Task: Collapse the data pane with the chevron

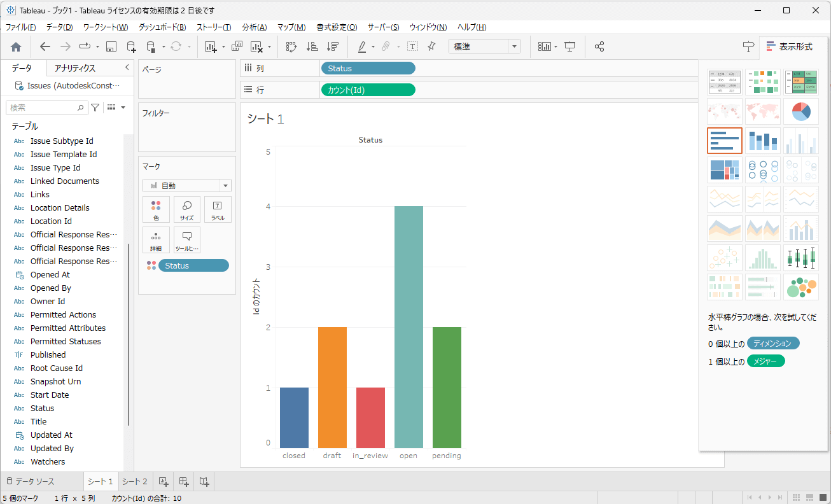Action: (127, 67)
